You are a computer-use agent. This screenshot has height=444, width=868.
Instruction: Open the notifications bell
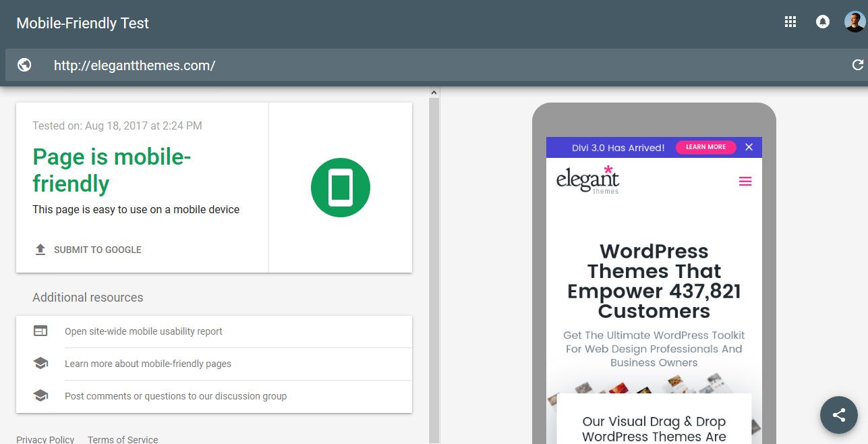823,22
